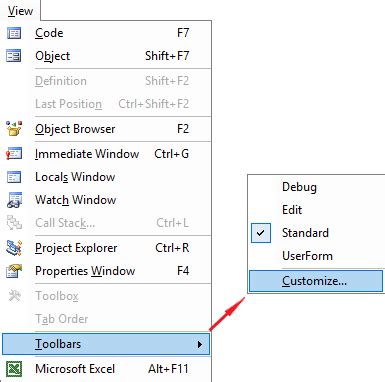
Task: Expand the Toolbars submenu arrow
Action: pos(199,344)
